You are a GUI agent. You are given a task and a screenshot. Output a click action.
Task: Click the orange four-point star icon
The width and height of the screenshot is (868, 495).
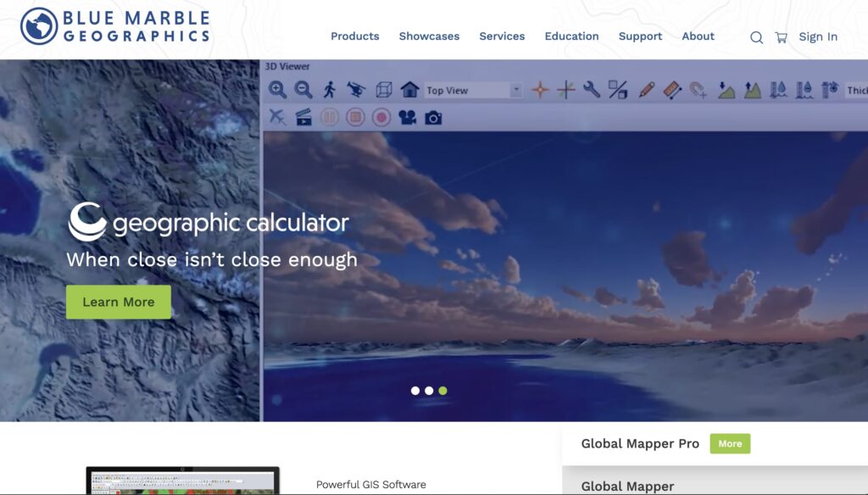tap(540, 90)
